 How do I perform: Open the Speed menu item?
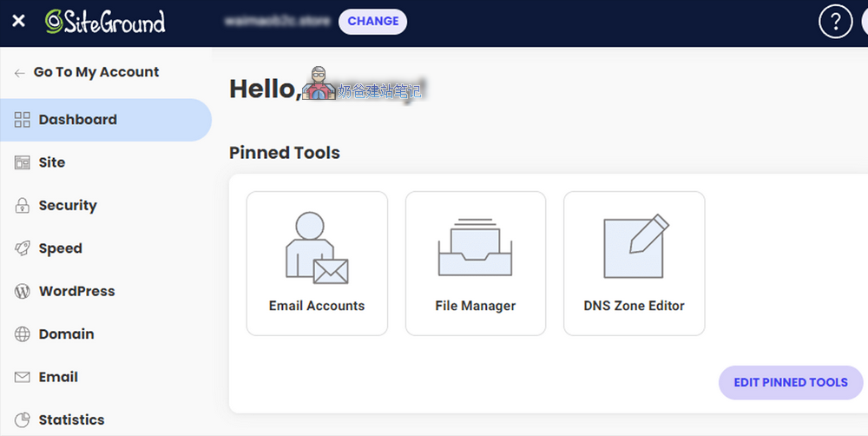[x=61, y=248]
